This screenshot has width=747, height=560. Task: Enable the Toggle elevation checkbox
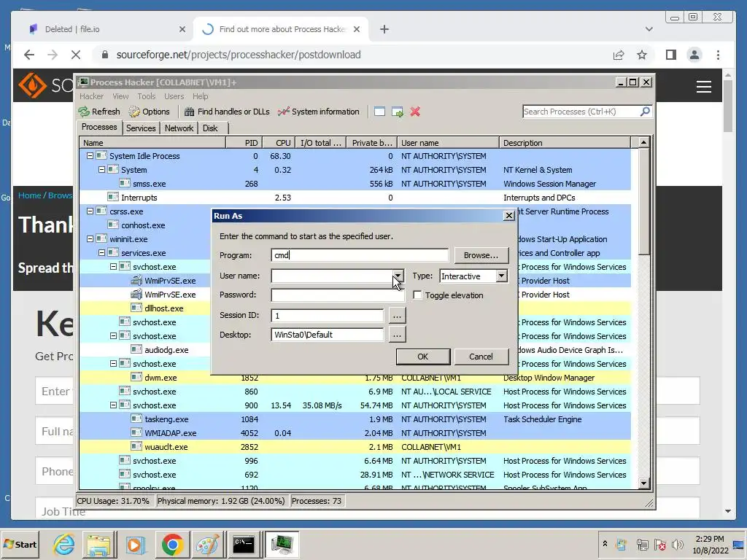(x=417, y=295)
